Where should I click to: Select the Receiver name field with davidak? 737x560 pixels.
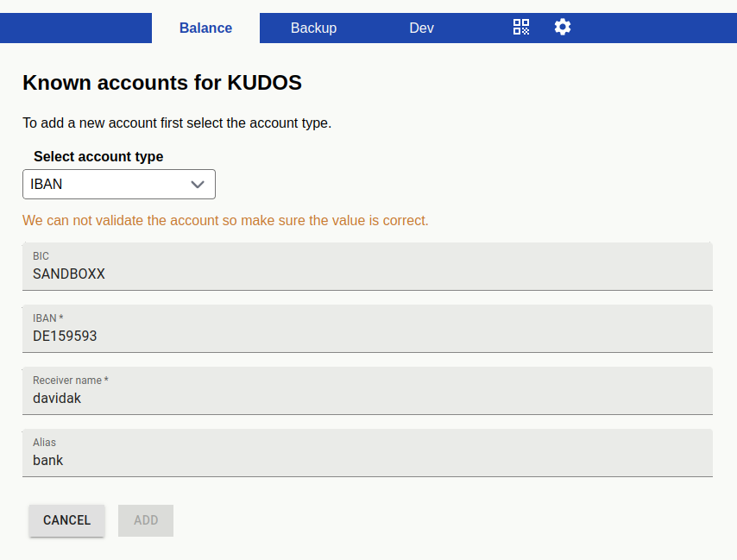pos(367,399)
